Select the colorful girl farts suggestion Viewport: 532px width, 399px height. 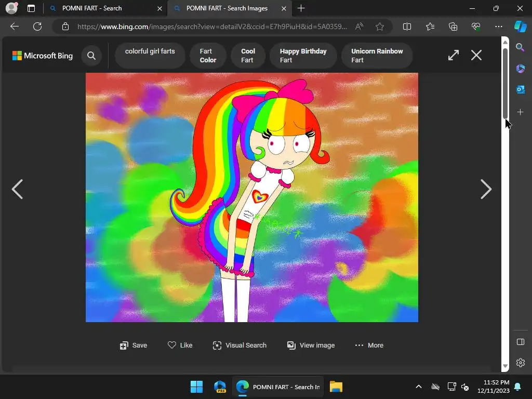tap(150, 55)
